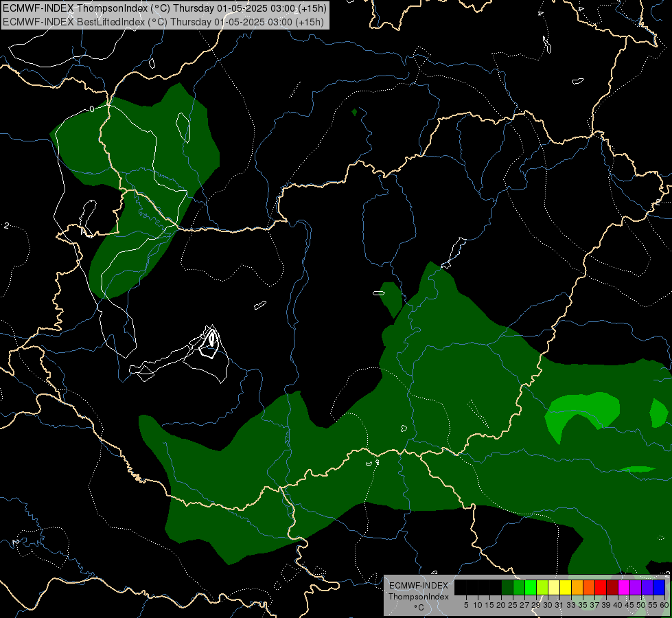Select the bright green 27-29 legend swatch
Screen dimensions: 672x618
pyautogui.click(x=531, y=587)
